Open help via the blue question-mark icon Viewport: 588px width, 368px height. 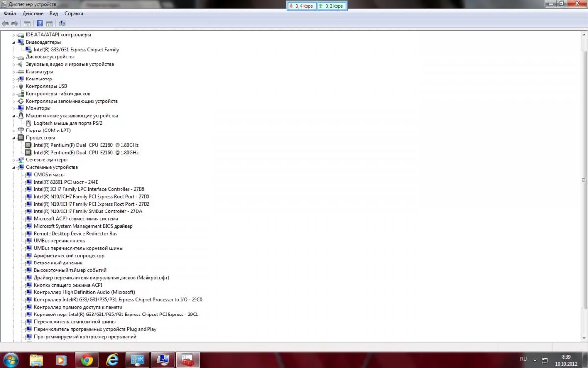(40, 24)
